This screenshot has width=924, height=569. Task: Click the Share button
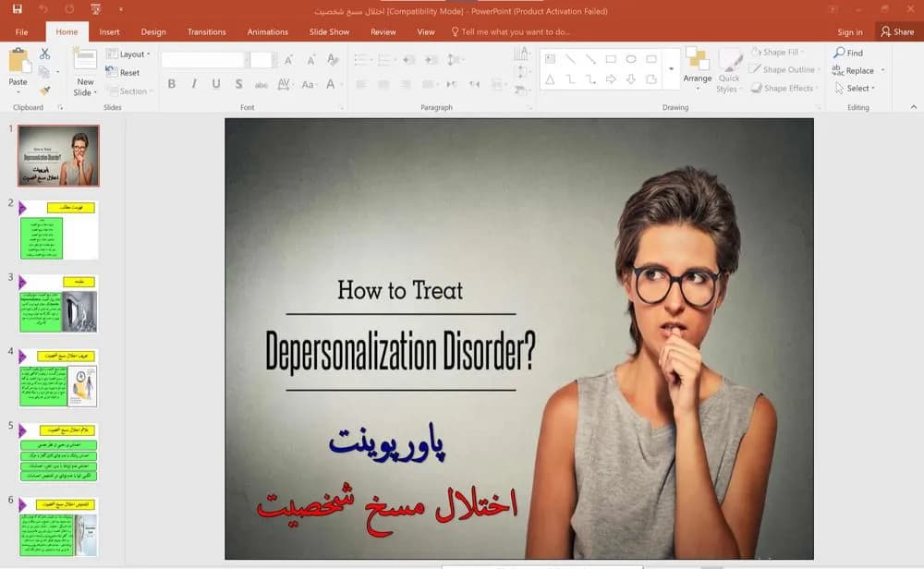pyautogui.click(x=897, y=31)
